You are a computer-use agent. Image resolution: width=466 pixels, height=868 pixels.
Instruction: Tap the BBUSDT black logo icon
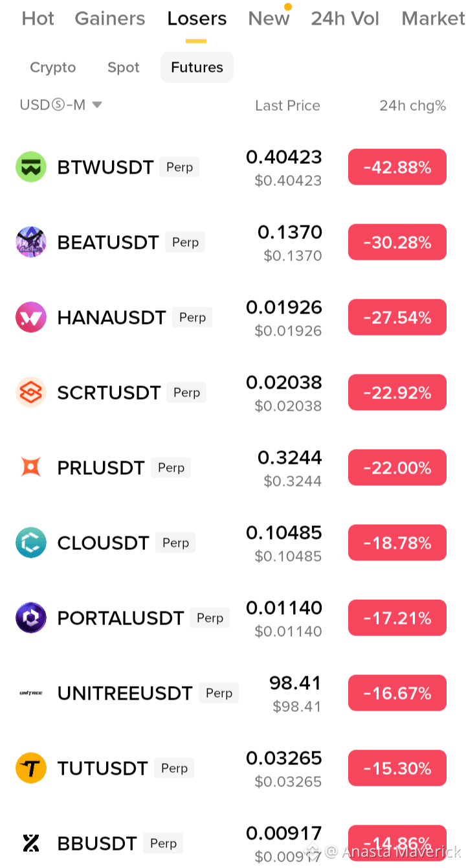31,843
